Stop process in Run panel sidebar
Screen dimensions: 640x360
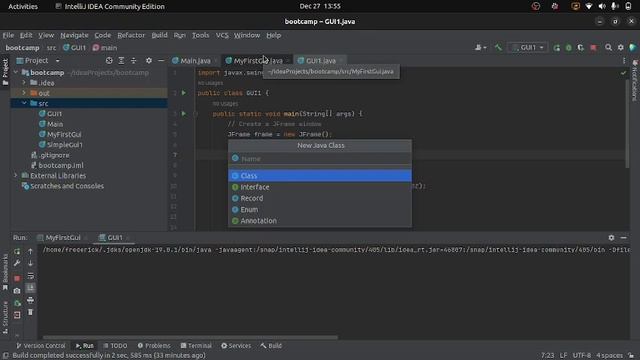pyautogui.click(x=17, y=278)
